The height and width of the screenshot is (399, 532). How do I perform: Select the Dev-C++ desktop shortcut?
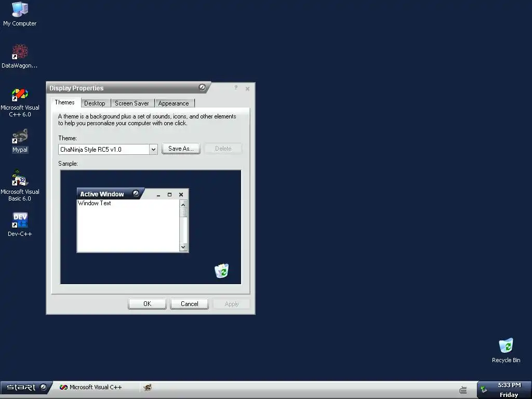coord(20,224)
